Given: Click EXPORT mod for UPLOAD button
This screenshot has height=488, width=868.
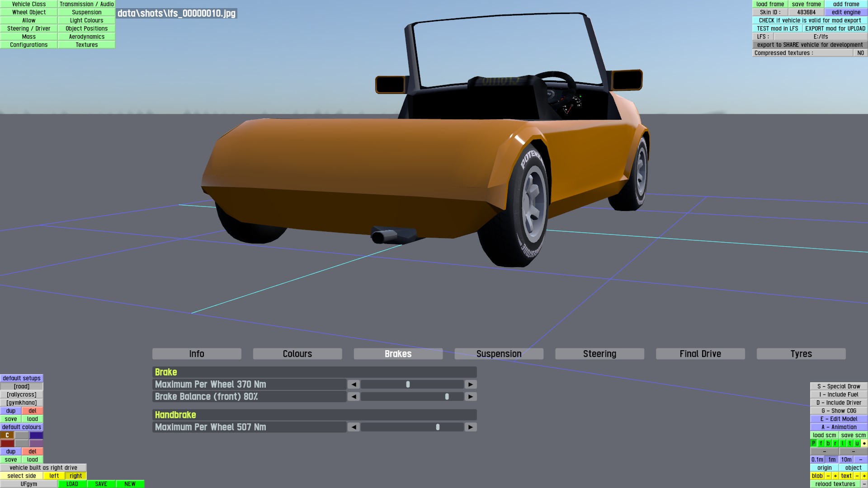Looking at the screenshot, I should (x=835, y=28).
